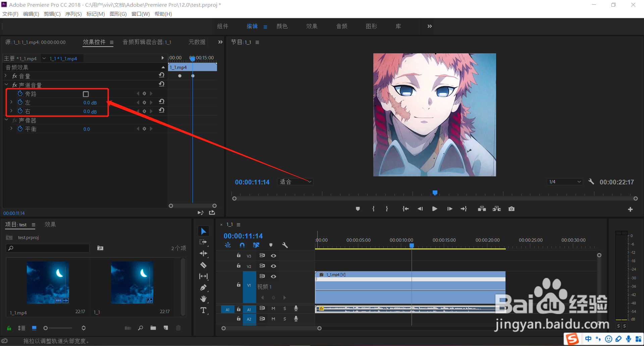The image size is (644, 346).
Task: Expand the 音量 effect
Action: tap(6, 76)
